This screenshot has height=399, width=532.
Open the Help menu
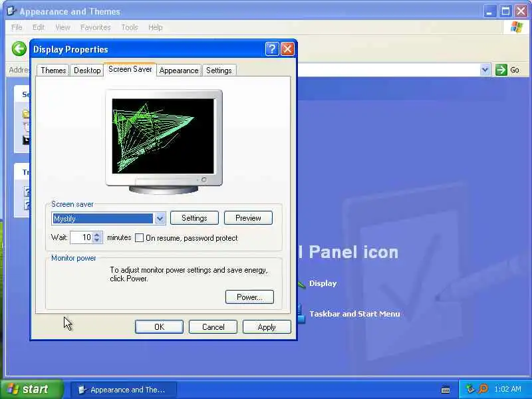pos(156,27)
